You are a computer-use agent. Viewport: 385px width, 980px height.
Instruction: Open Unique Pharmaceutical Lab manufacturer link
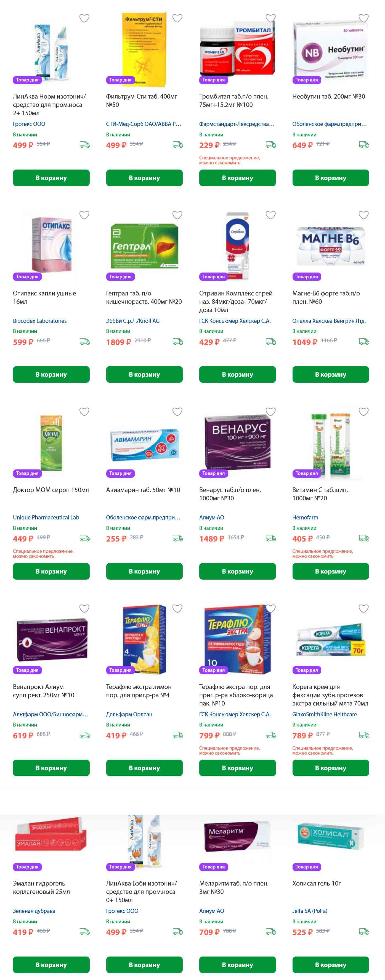46,517
